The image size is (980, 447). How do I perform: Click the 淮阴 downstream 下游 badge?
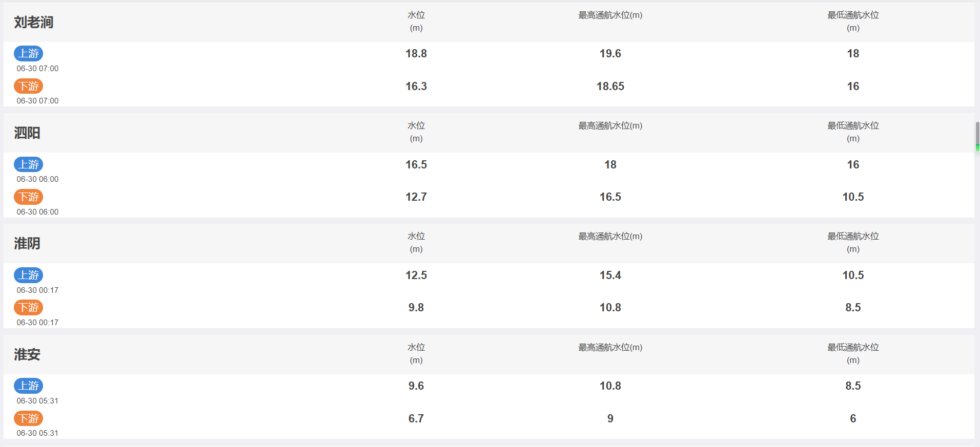tap(29, 307)
